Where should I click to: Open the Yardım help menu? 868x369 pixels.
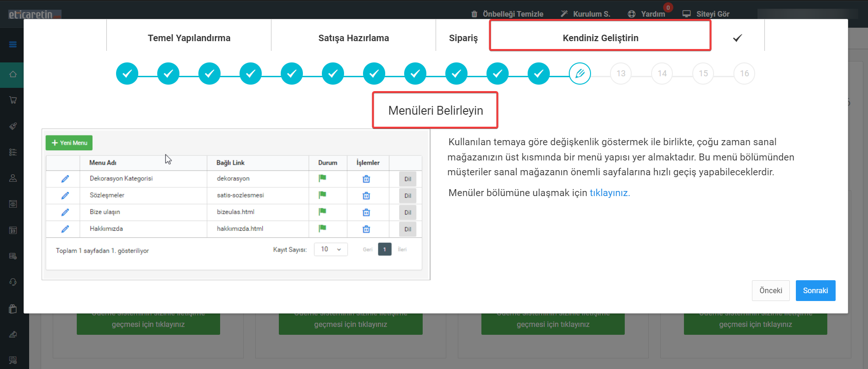tap(646, 14)
